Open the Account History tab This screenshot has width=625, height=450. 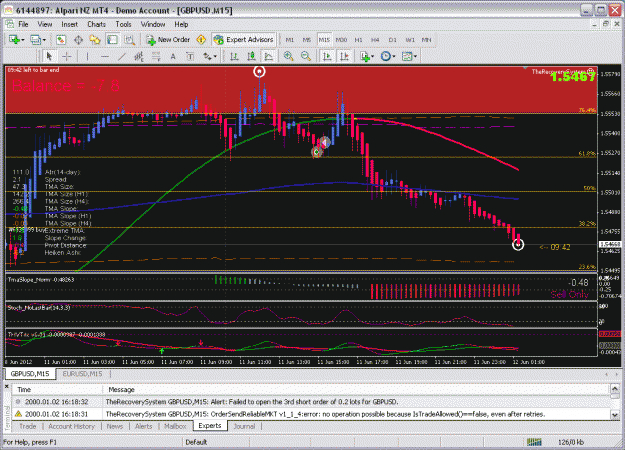[72, 426]
